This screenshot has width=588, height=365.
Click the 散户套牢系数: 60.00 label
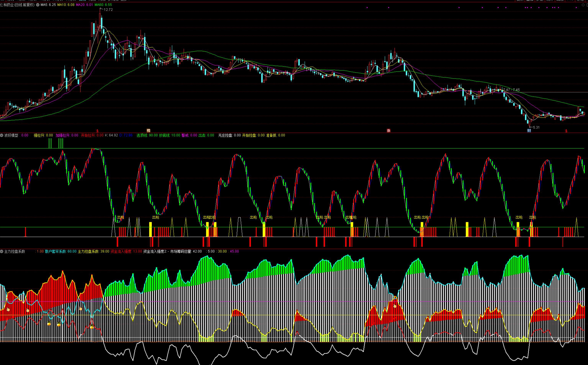pyautogui.click(x=61, y=252)
